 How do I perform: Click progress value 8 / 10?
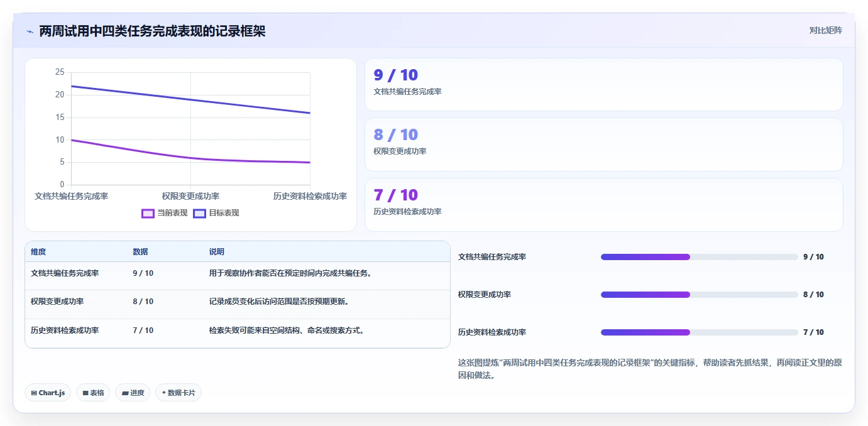click(813, 295)
